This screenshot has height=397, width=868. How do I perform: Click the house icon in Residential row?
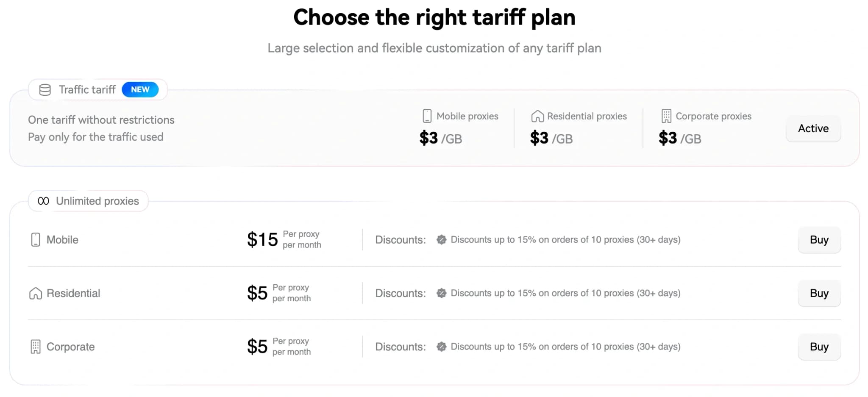[36, 293]
